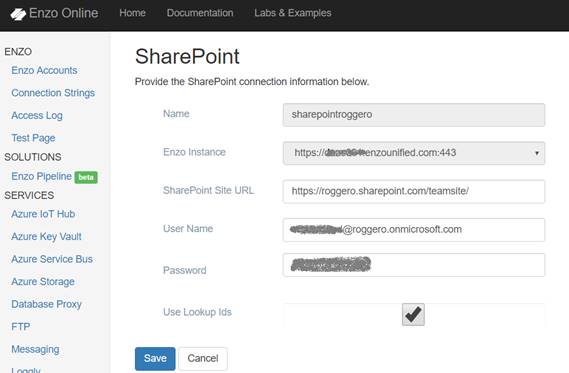Toggle the Use Lookup Ids checkbox
This screenshot has height=373, width=569.
413,314
